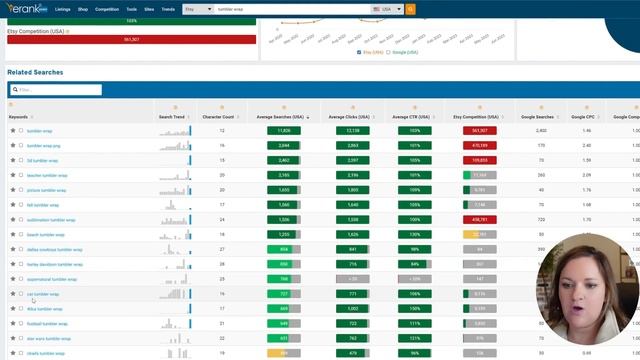Viewport: 640px width, 360px height.
Task: Click the top keyword search box
Action: tap(292, 9)
